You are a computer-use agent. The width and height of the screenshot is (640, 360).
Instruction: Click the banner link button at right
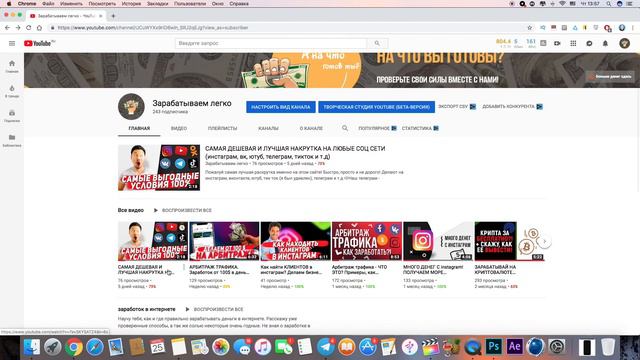[611, 76]
